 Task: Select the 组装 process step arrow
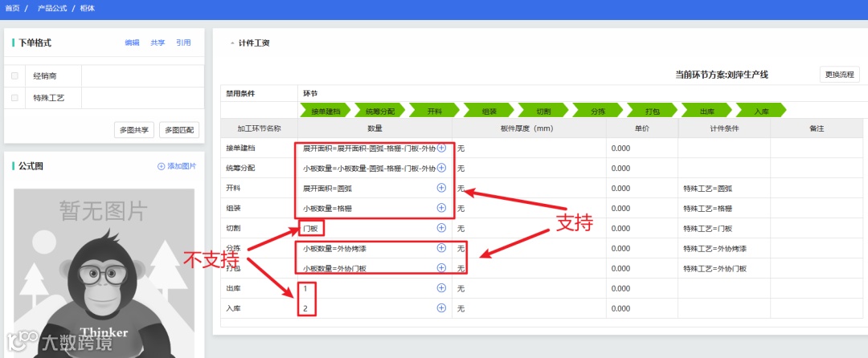coord(489,111)
